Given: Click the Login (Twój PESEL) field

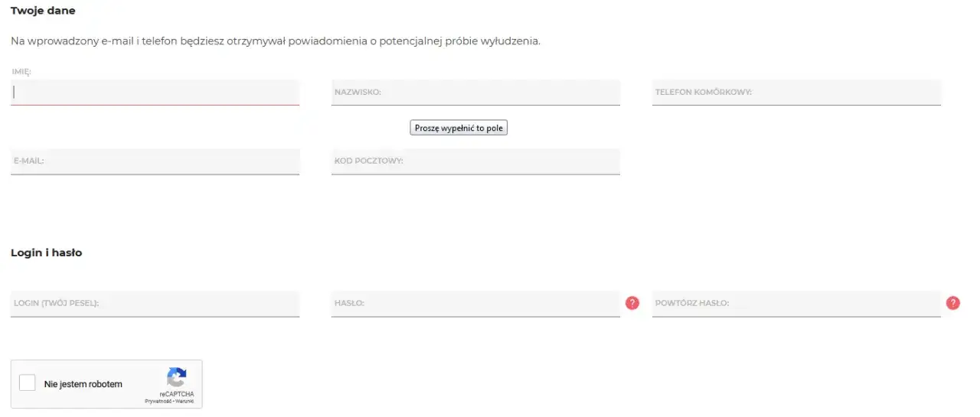Looking at the screenshot, I should coord(155,304).
